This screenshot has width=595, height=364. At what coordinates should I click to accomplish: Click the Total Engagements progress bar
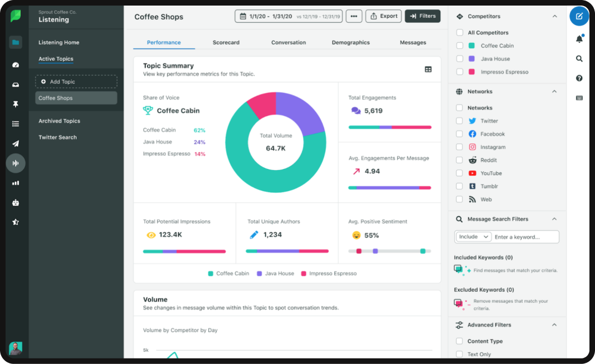tap(390, 127)
